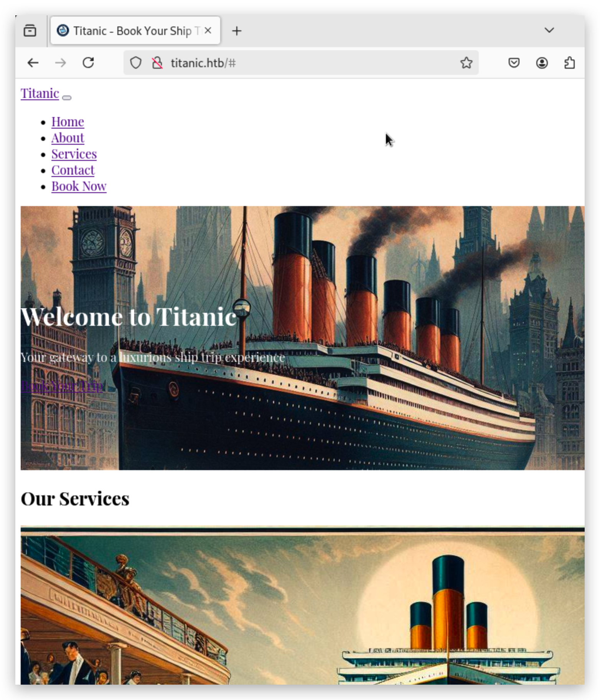Open a new tab with plus button
600x700 pixels.
pos(237,31)
